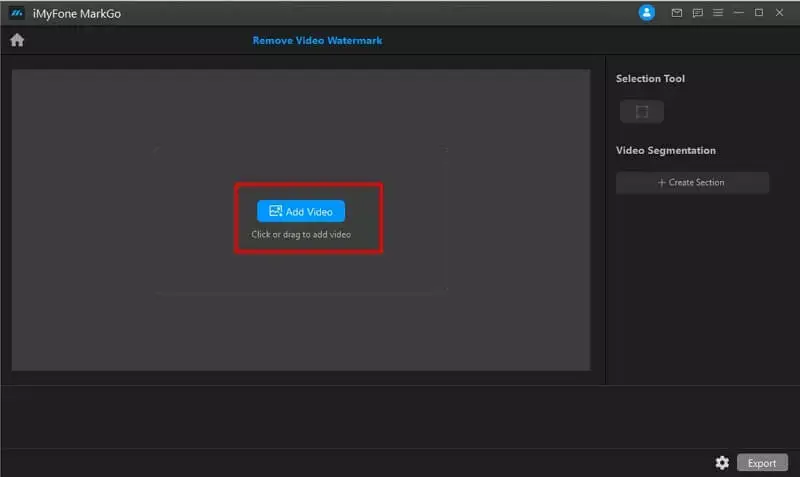Click the Export button

(x=762, y=463)
